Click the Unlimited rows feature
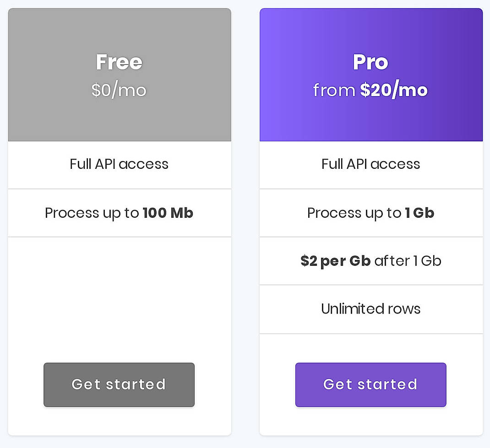Image resolution: width=490 pixels, height=448 pixels. click(x=370, y=309)
